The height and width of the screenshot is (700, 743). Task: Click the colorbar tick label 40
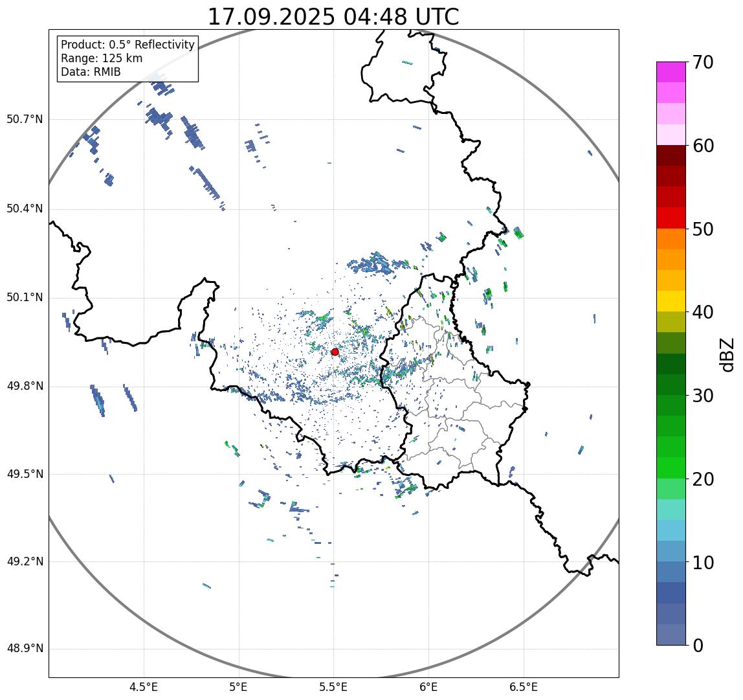tap(703, 313)
